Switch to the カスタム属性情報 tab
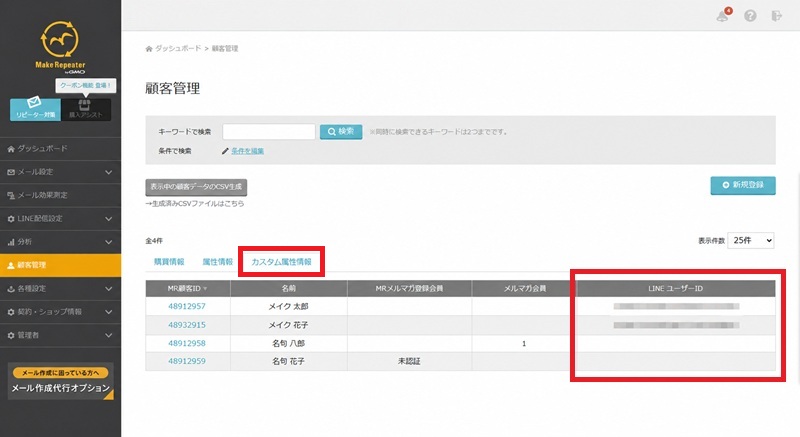800x437 pixels. [x=281, y=262]
